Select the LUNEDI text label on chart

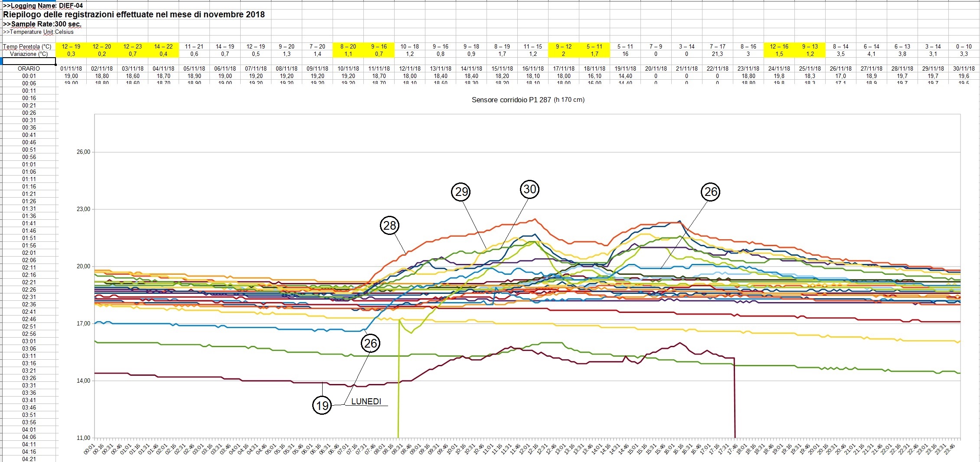coord(366,401)
